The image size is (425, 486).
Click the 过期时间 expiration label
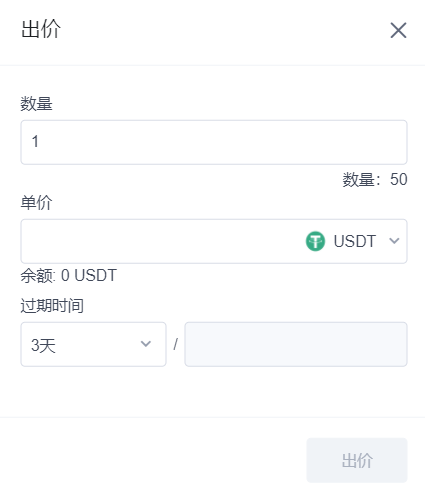(x=52, y=306)
